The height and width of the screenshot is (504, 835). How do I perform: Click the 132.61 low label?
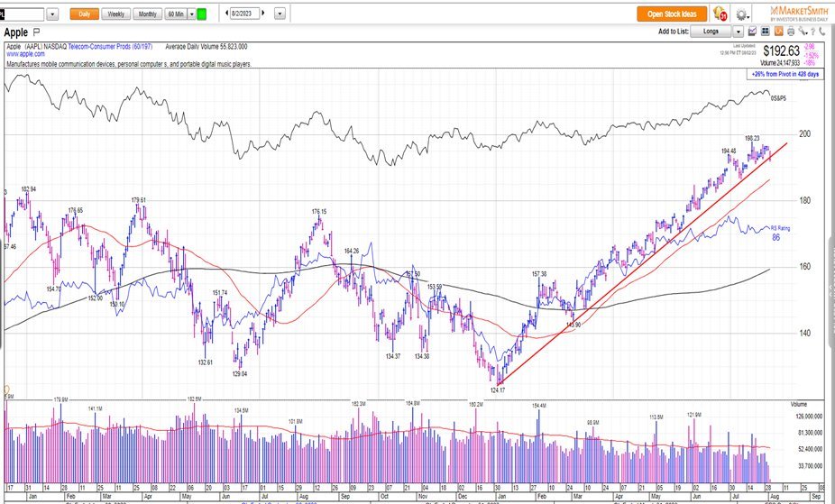click(205, 363)
